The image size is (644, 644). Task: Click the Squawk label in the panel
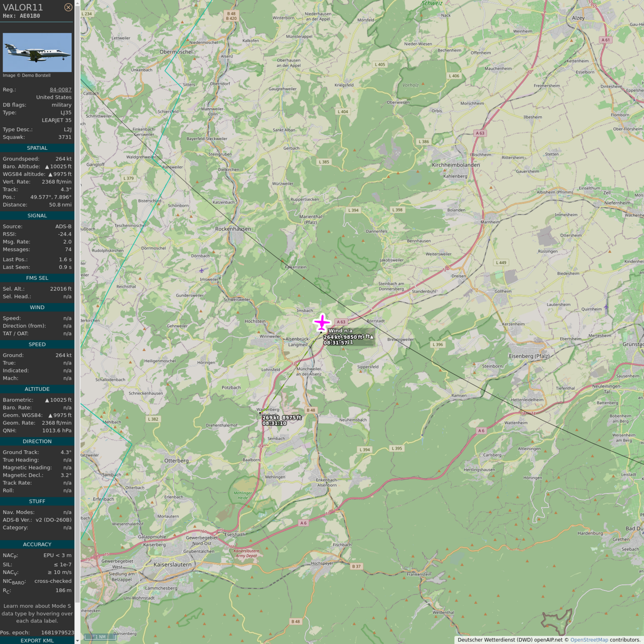(14, 137)
